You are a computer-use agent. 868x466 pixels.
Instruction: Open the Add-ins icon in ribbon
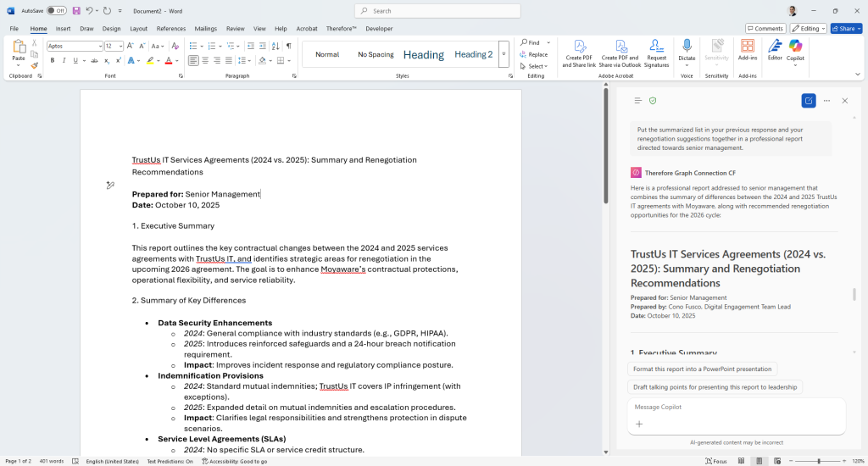point(748,46)
